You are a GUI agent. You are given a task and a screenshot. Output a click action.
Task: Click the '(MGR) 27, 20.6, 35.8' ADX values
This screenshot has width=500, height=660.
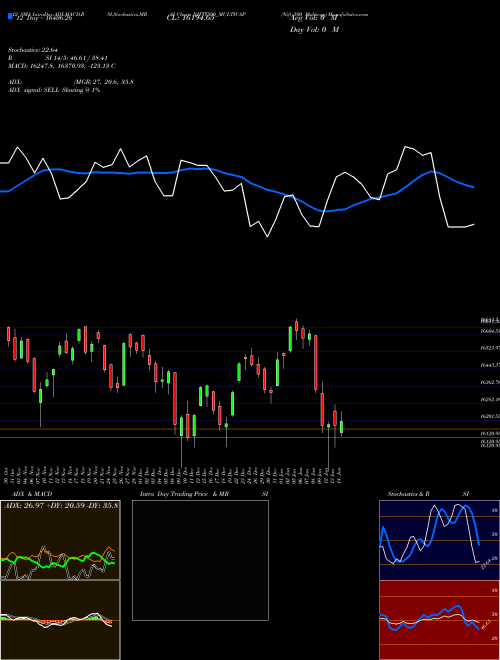pos(104,82)
